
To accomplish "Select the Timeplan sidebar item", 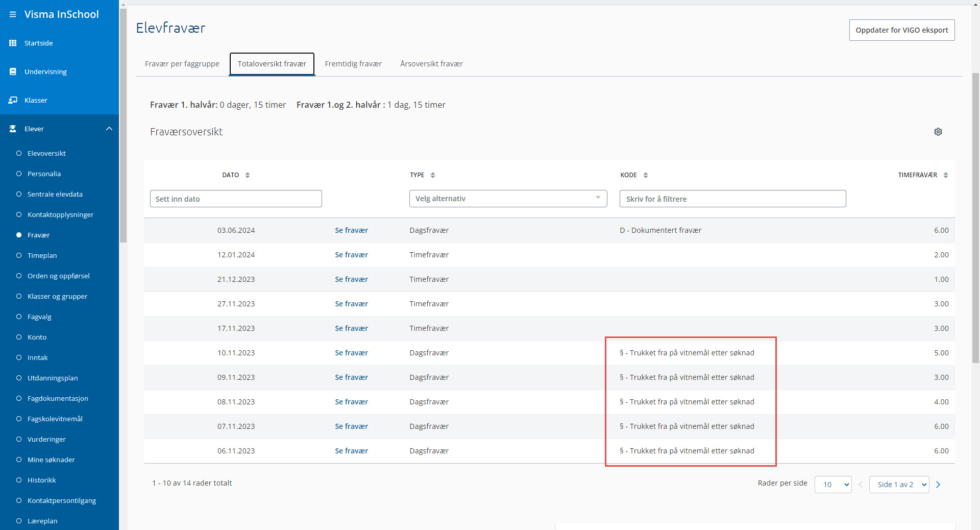I will (x=42, y=255).
